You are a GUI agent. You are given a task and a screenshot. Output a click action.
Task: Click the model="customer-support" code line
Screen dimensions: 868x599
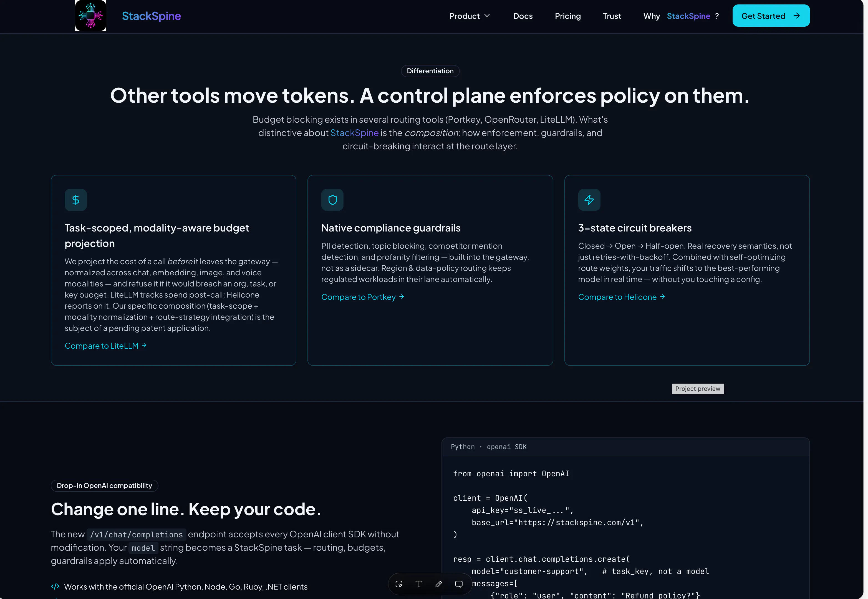pyautogui.click(x=591, y=571)
